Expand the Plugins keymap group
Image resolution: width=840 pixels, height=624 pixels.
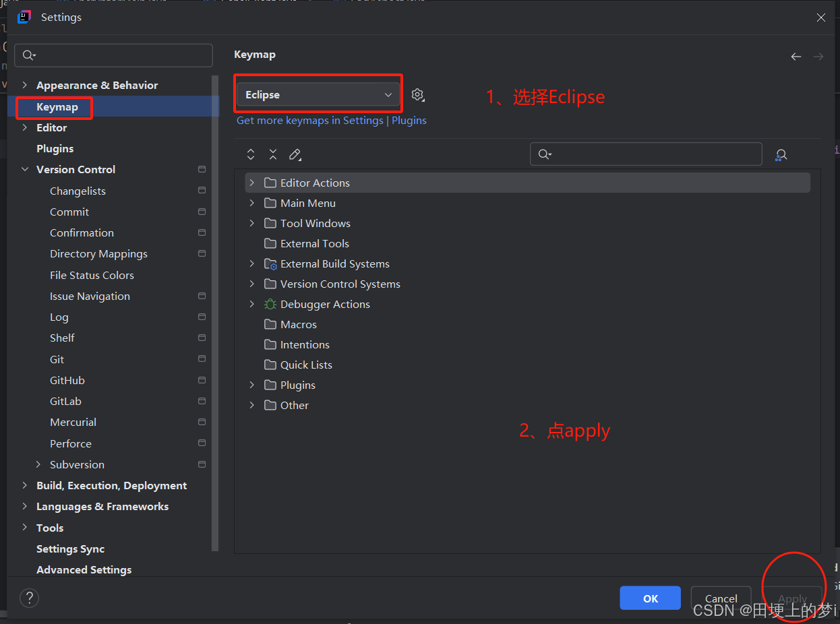click(x=252, y=385)
